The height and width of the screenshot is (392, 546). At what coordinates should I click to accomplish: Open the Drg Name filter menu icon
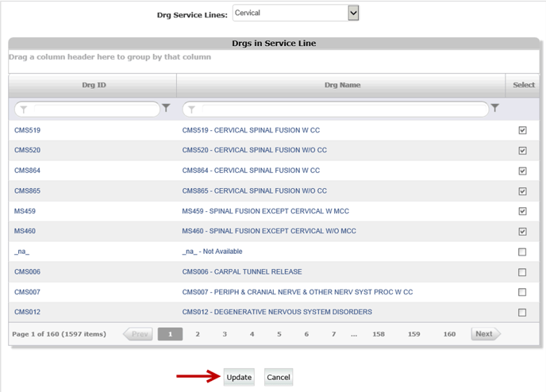click(x=495, y=108)
